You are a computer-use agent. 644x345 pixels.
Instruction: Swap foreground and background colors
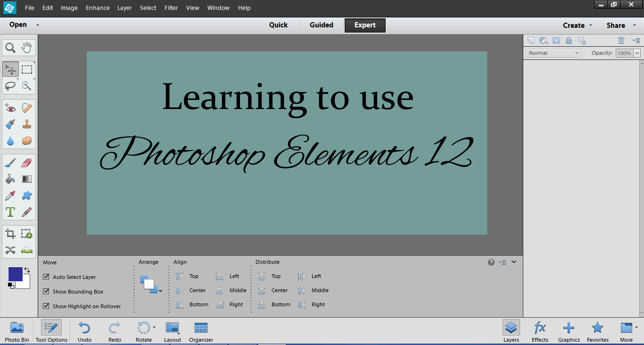point(27,270)
